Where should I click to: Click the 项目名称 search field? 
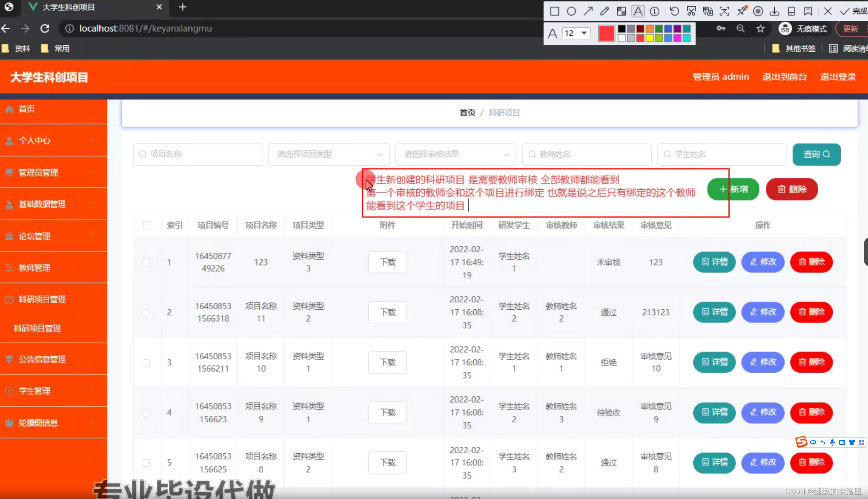pos(198,154)
